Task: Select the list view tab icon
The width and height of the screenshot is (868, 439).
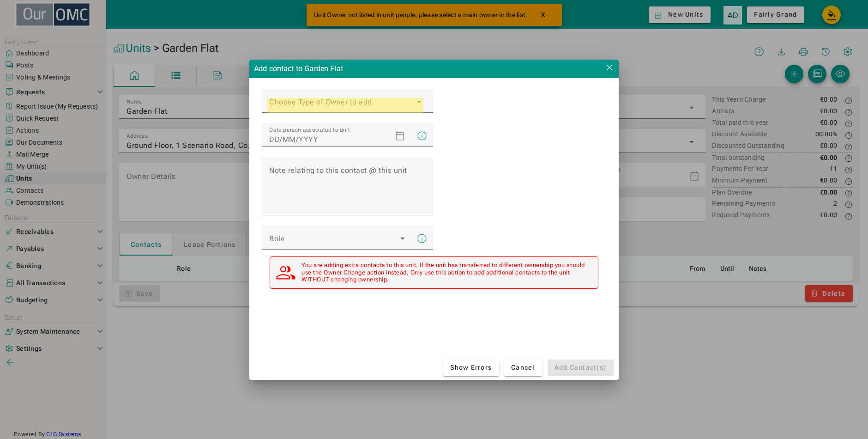Action: point(176,76)
